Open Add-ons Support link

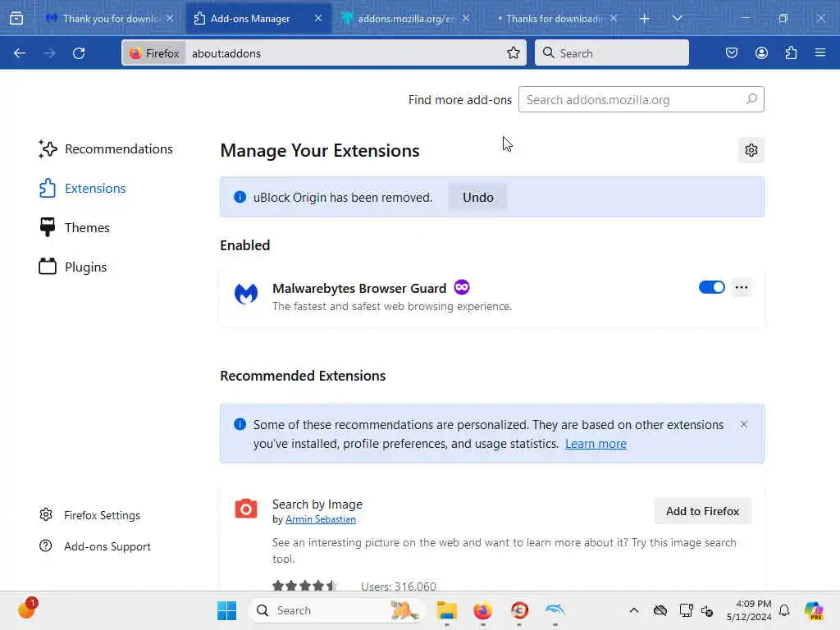(95, 546)
